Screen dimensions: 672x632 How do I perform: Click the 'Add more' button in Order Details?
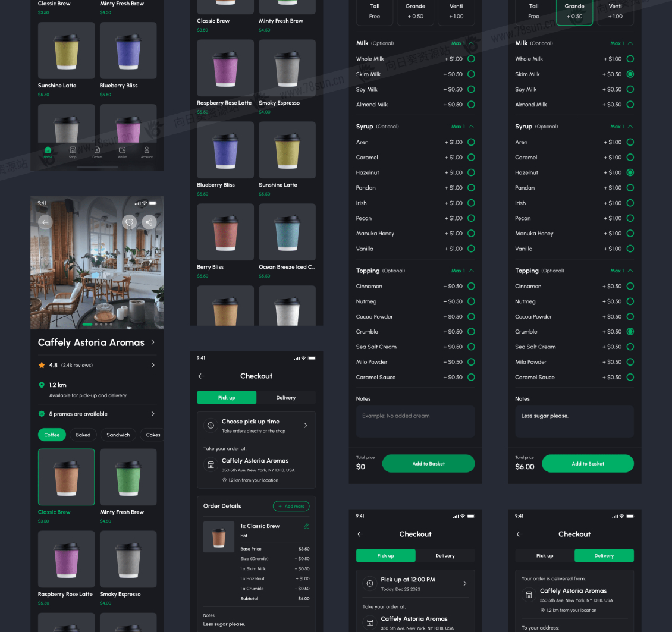point(291,506)
